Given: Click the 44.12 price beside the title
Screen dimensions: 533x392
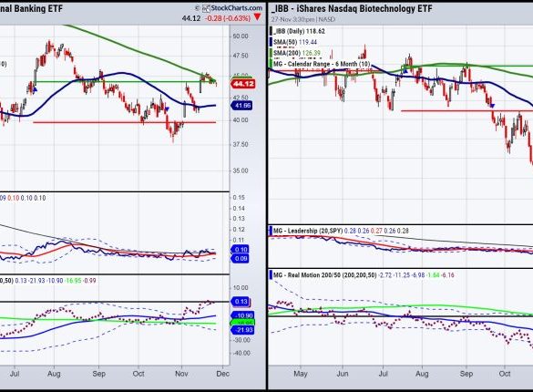Looking at the screenshot, I should click(x=191, y=18).
